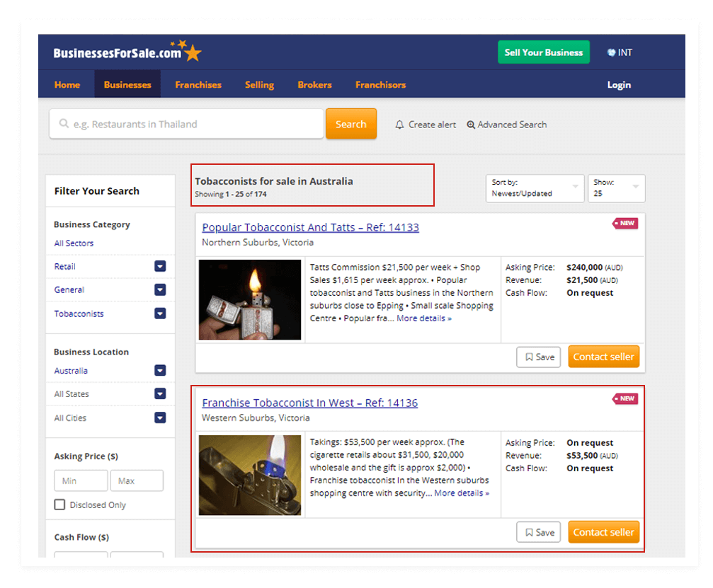Tick the Disclosed Only checkbox

tap(59, 505)
